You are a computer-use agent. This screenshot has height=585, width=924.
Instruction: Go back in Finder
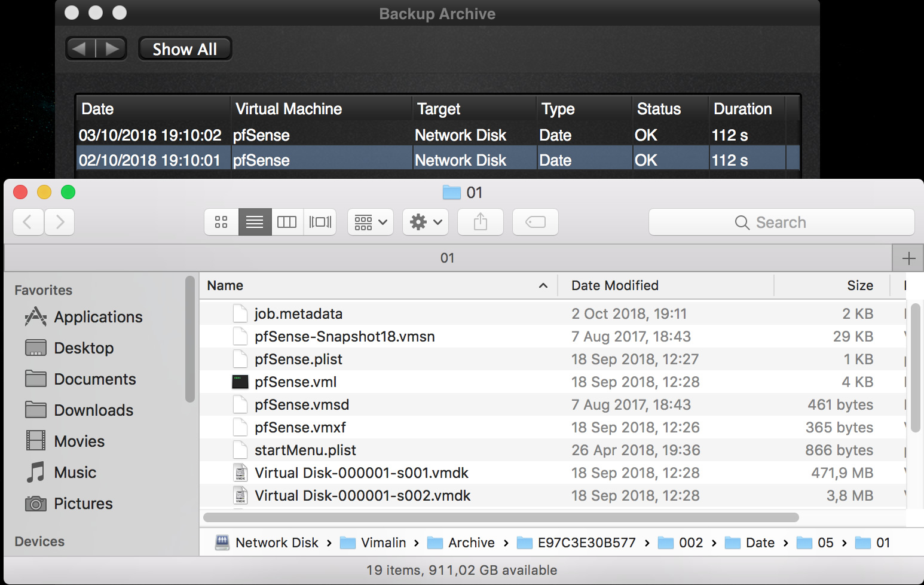click(x=28, y=222)
